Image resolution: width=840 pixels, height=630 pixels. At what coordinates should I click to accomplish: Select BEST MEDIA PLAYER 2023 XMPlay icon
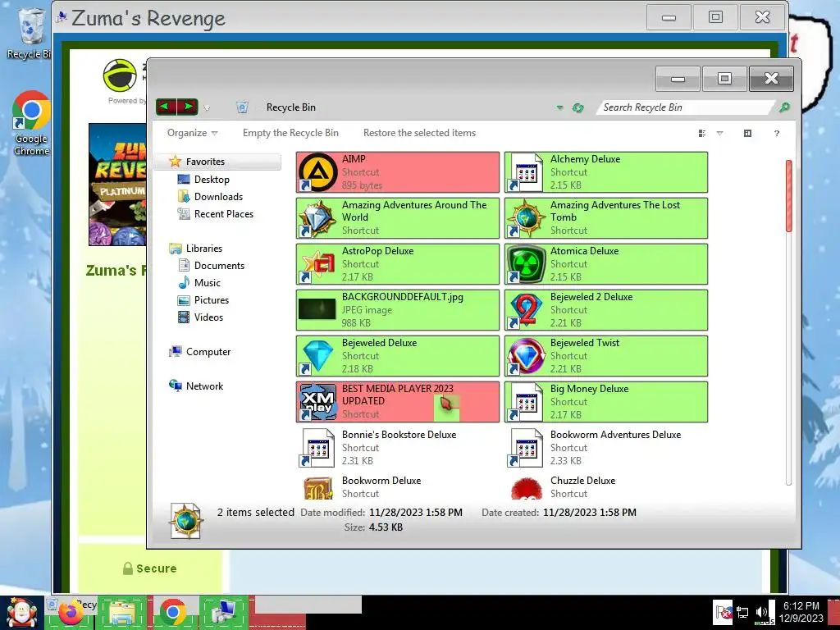[x=317, y=402]
